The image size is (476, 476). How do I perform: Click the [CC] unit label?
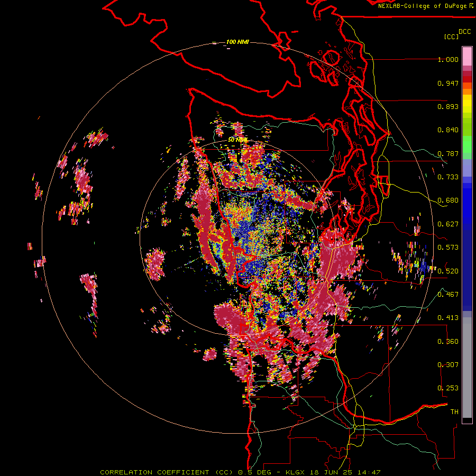[451, 36]
